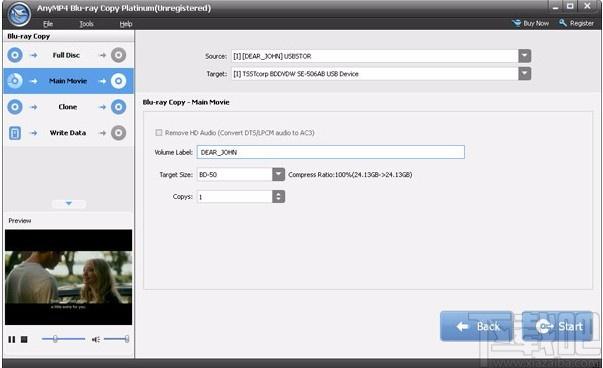Open the Register key option
Screen dimensions: 603x368
point(576,23)
